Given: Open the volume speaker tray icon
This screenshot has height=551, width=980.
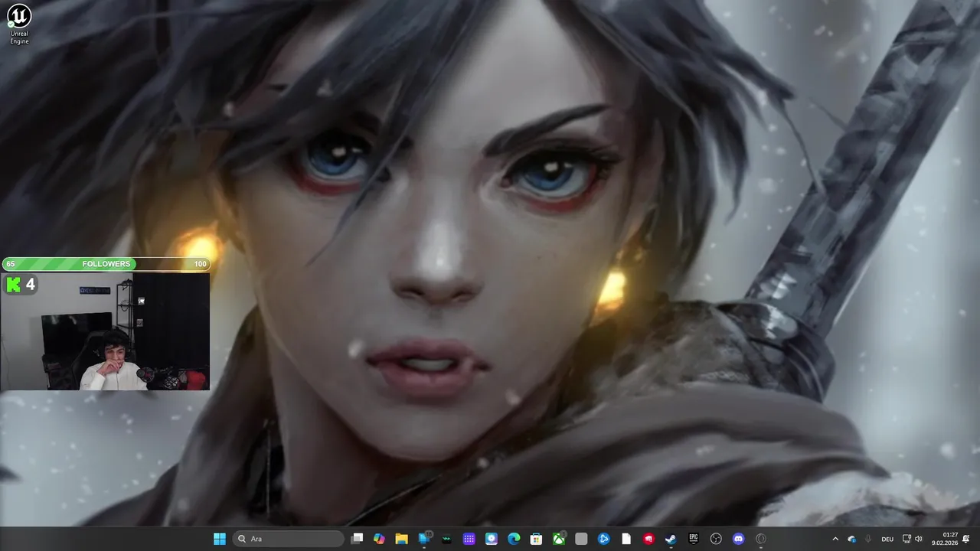Looking at the screenshot, I should pos(919,539).
